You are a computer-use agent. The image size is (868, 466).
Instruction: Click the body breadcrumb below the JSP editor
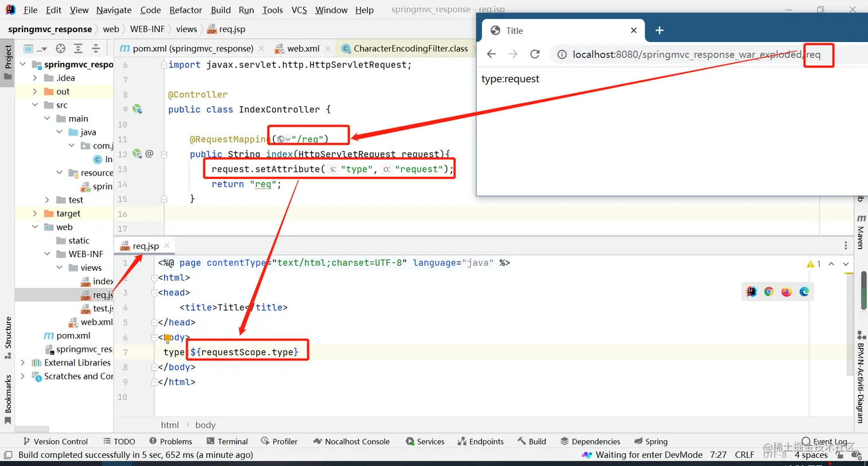[x=205, y=425]
